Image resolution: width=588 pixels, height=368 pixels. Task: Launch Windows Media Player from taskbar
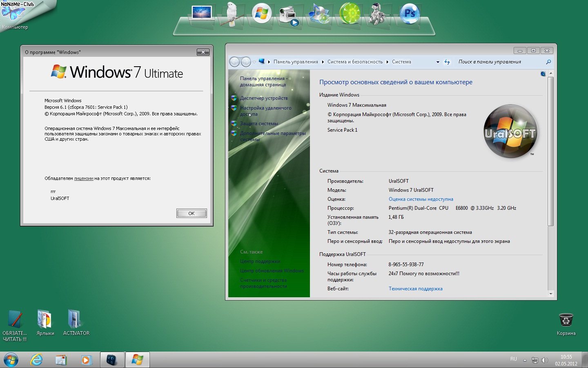(x=86, y=360)
